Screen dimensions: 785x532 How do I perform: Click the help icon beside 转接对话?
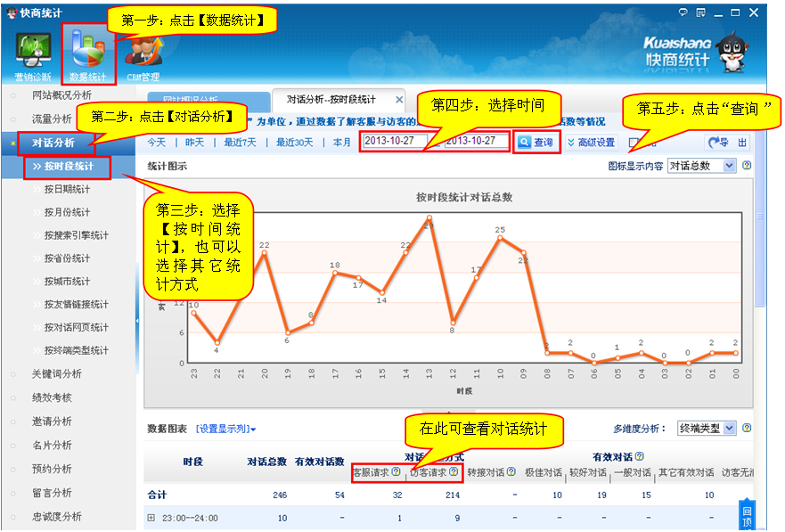click(x=511, y=472)
